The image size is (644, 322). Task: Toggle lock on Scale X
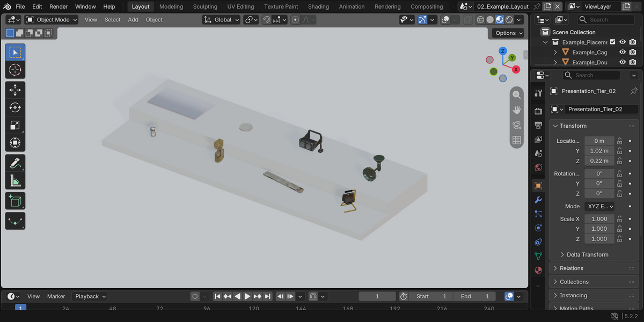click(x=619, y=219)
